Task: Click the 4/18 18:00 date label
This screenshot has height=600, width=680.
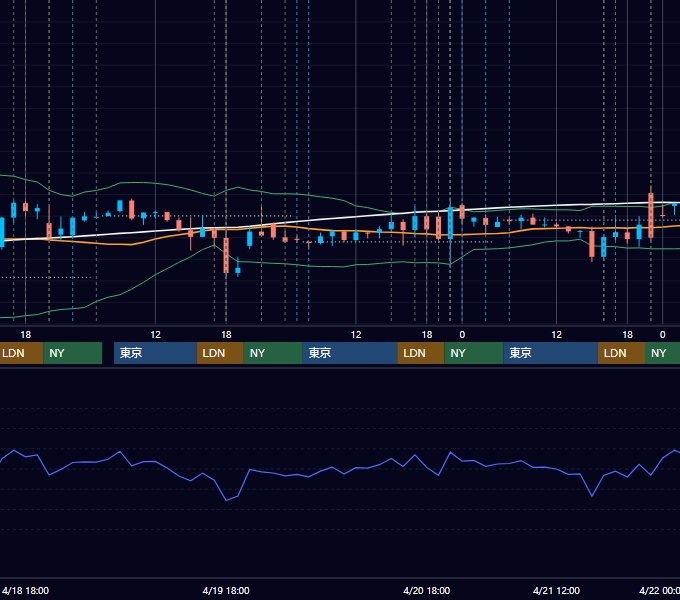Action: pyautogui.click(x=25, y=590)
